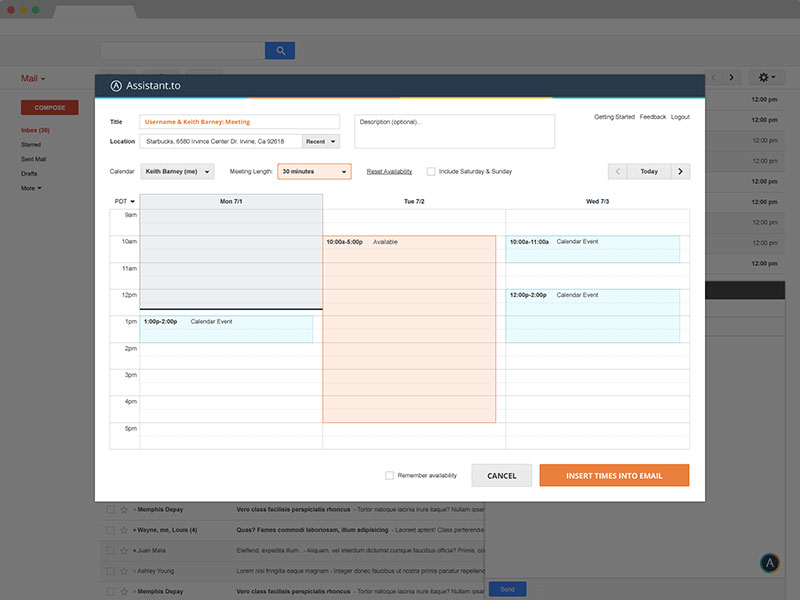The width and height of the screenshot is (800, 600).
Task: Click the Mon 7/1 column header
Action: click(231, 202)
